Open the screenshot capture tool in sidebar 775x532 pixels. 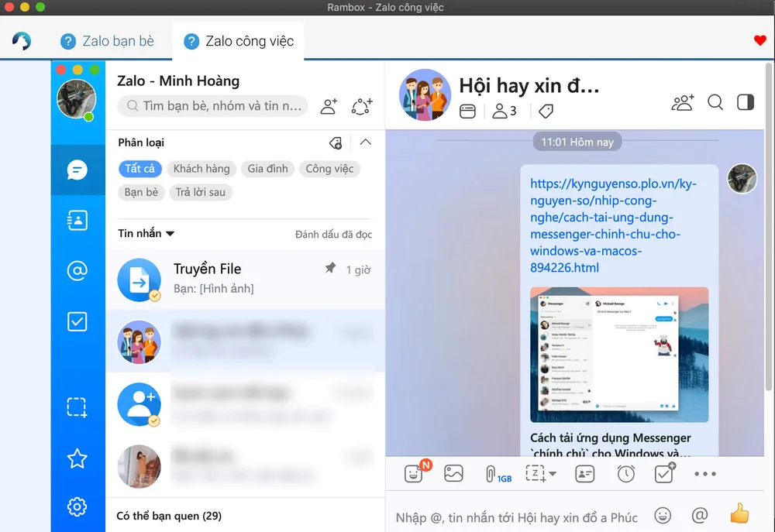(77, 407)
